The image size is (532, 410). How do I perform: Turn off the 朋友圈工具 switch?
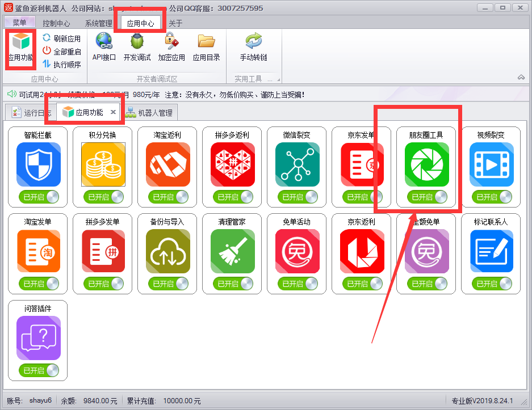tap(428, 197)
